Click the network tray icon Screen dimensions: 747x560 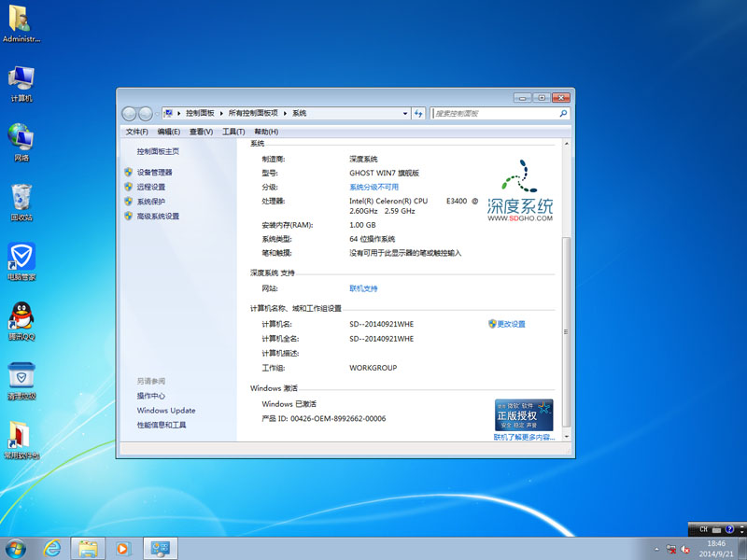[671, 549]
